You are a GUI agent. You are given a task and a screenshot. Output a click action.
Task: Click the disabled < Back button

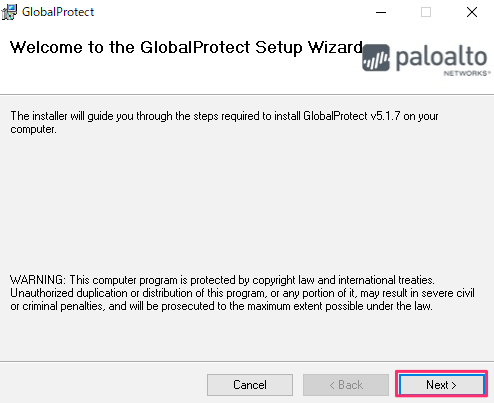(346, 385)
